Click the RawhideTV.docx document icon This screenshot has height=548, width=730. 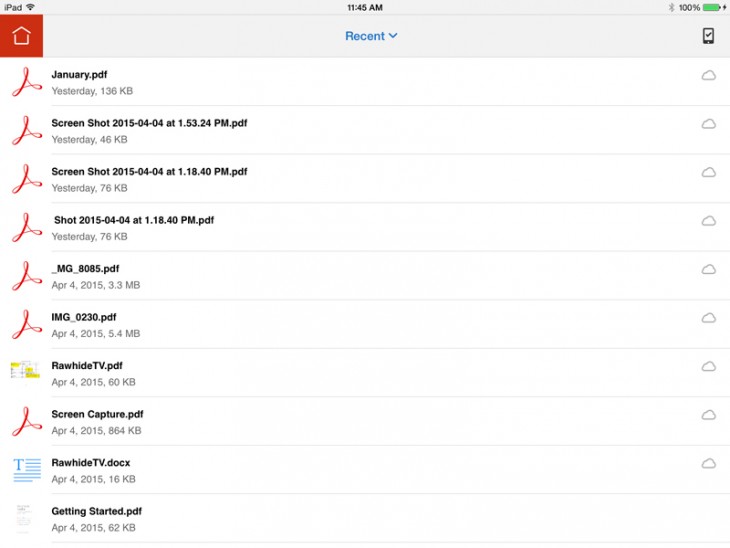coord(26,468)
